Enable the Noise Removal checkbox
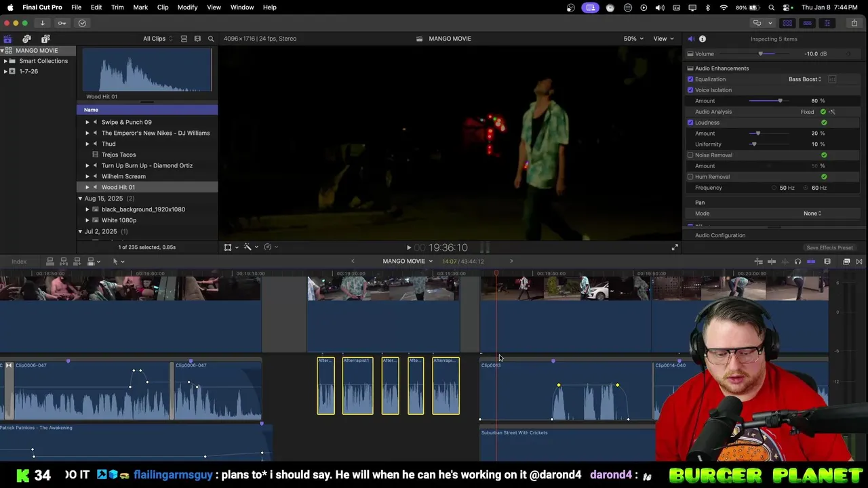This screenshot has width=868, height=488. click(x=690, y=155)
